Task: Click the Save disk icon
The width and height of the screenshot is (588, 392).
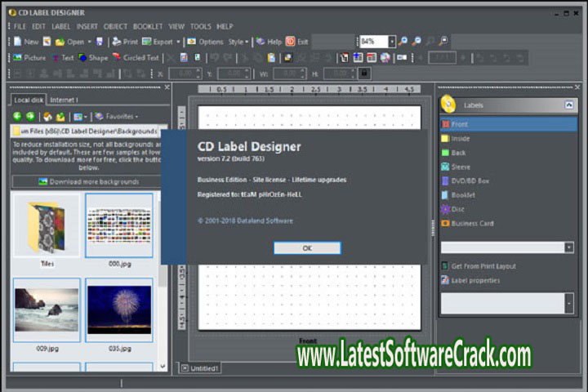Action: 100,42
